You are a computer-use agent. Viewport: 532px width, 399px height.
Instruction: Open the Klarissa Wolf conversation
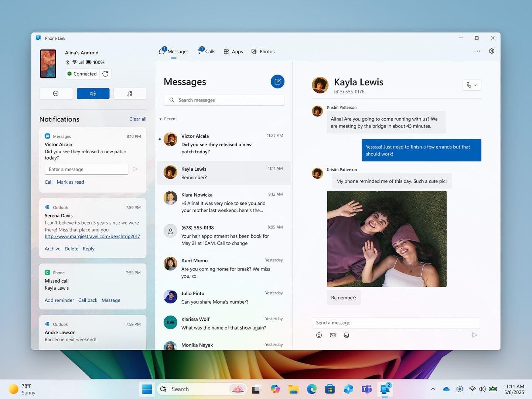(x=224, y=323)
